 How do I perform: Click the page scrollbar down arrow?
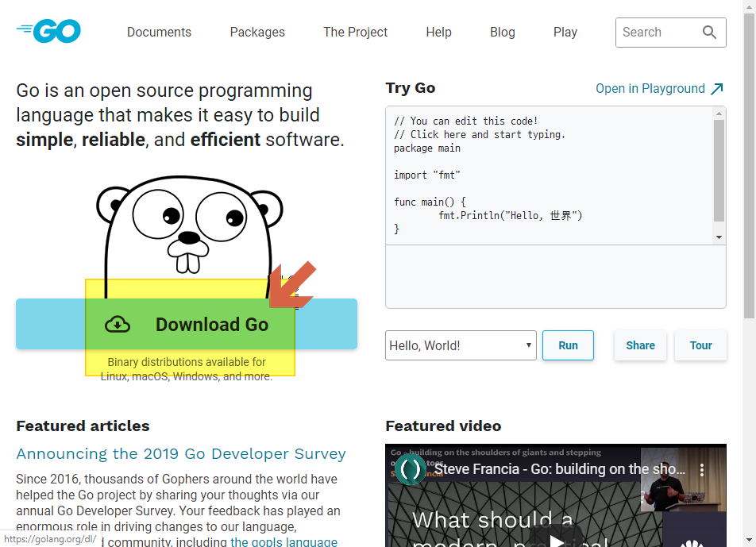click(749, 541)
